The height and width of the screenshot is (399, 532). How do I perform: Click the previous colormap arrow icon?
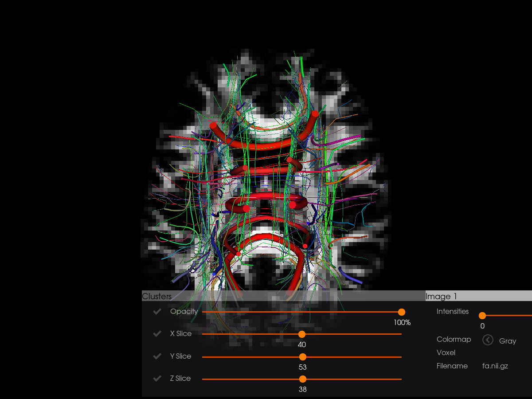click(488, 340)
